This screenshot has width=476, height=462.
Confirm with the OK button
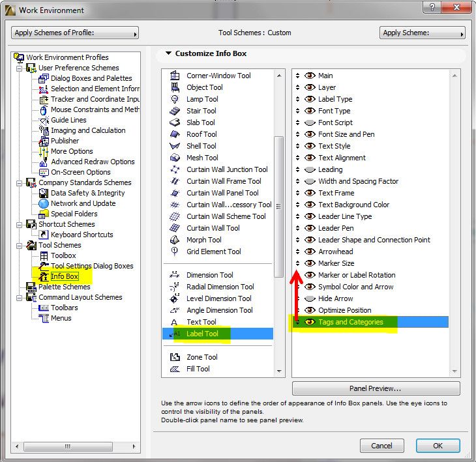pyautogui.click(x=438, y=446)
